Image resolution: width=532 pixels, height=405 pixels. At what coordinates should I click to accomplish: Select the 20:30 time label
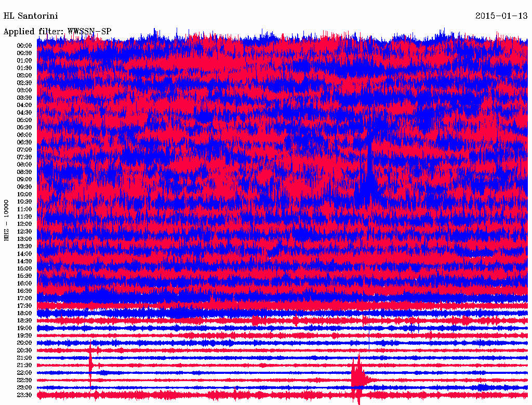(24, 350)
